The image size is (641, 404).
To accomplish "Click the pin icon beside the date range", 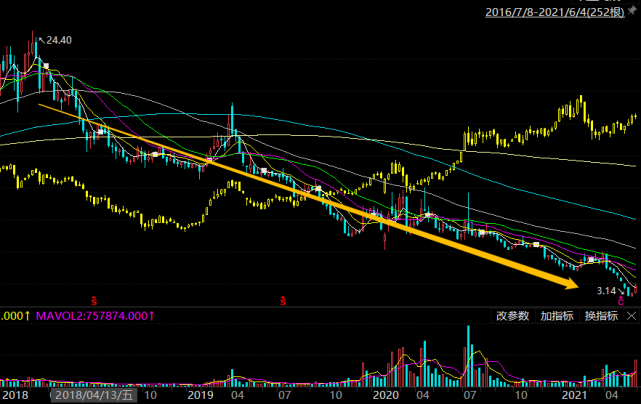I will 632,11.
